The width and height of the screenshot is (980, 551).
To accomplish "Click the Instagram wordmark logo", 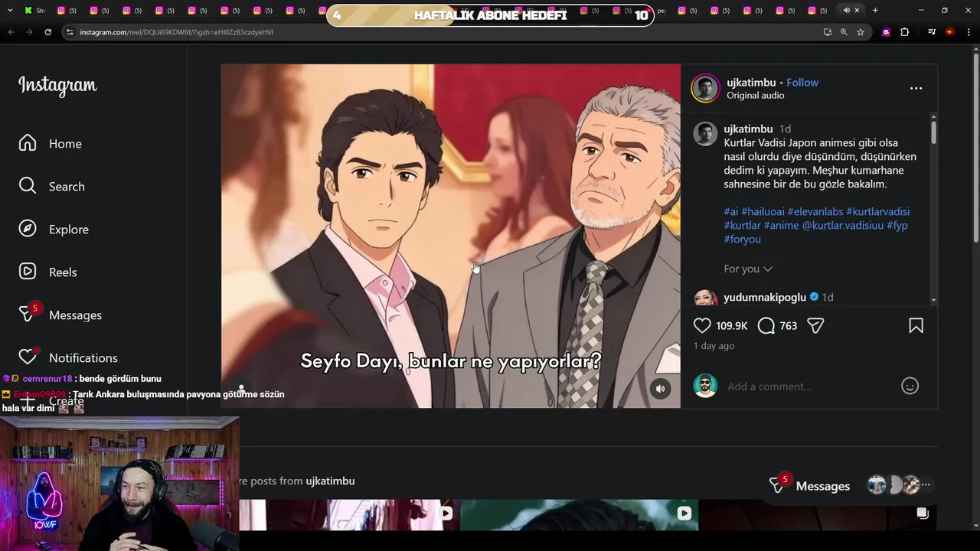I will 57,85.
